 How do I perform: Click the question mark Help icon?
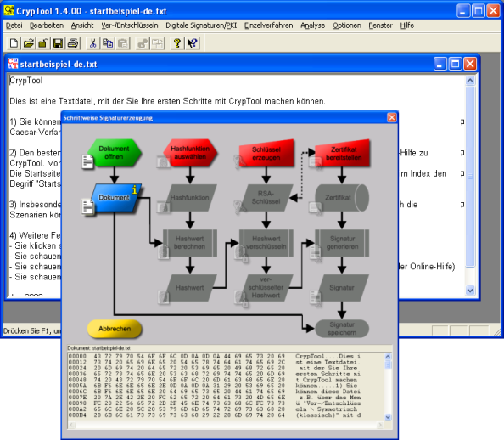tap(176, 43)
